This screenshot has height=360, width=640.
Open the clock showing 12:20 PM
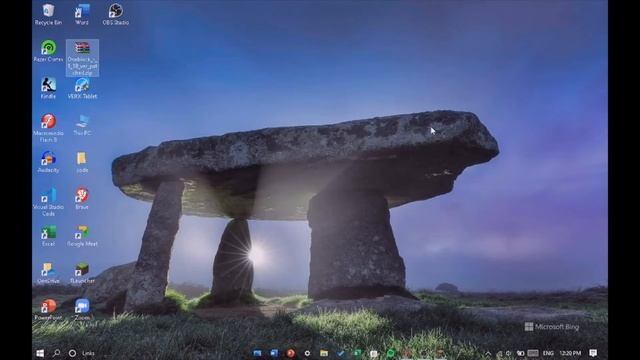570,353
